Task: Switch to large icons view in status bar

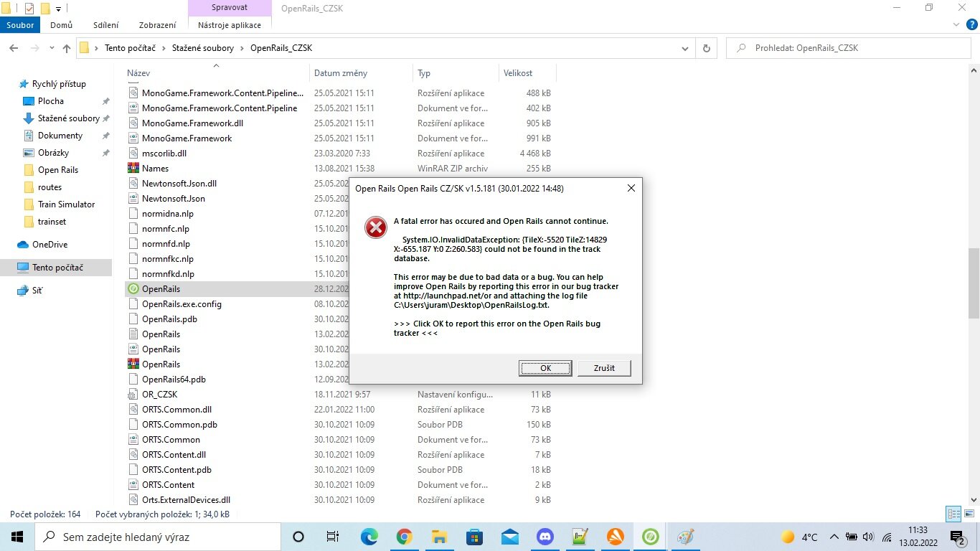Action: pyautogui.click(x=969, y=514)
